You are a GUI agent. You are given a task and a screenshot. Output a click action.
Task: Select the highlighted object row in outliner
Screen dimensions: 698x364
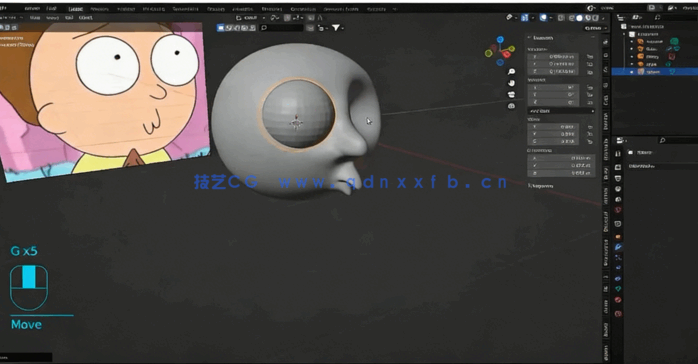pyautogui.click(x=654, y=72)
